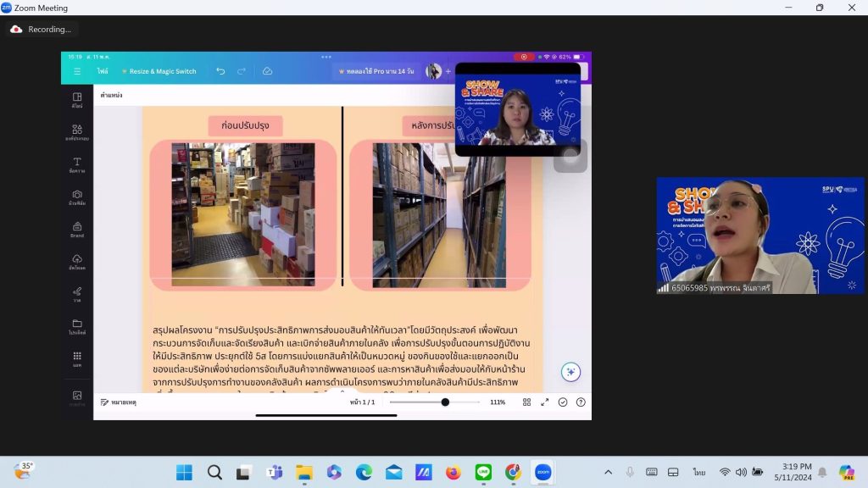Open the หมายเหตุ notes button
The image size is (868, 488).
coord(119,402)
